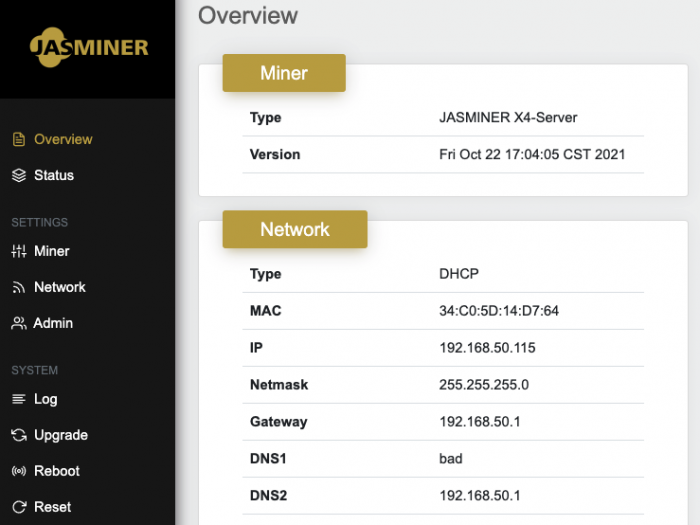Image resolution: width=700 pixels, height=525 pixels.
Task: Click the DHCP network type value
Action: (x=459, y=274)
